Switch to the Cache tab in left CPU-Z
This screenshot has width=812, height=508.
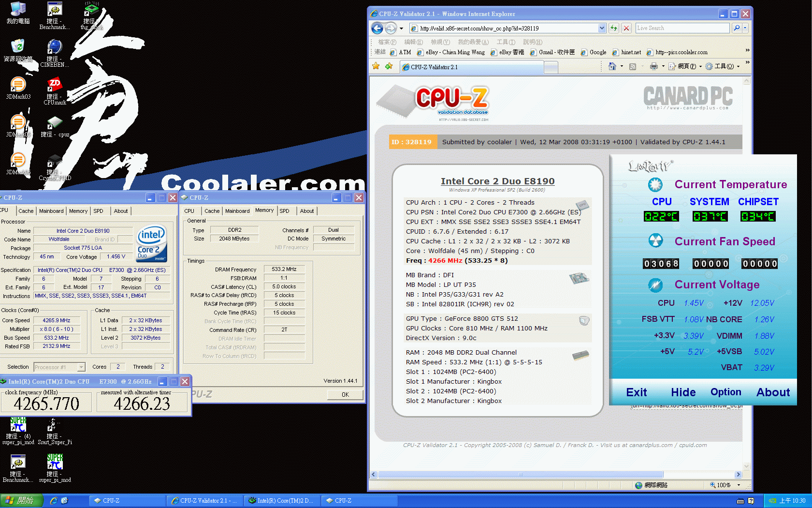26,211
